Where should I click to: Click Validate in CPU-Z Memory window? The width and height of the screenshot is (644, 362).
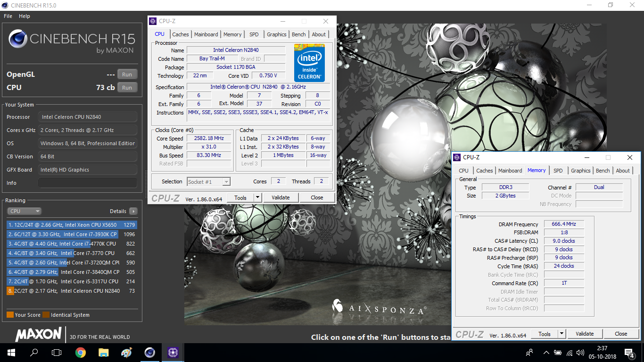585,334
